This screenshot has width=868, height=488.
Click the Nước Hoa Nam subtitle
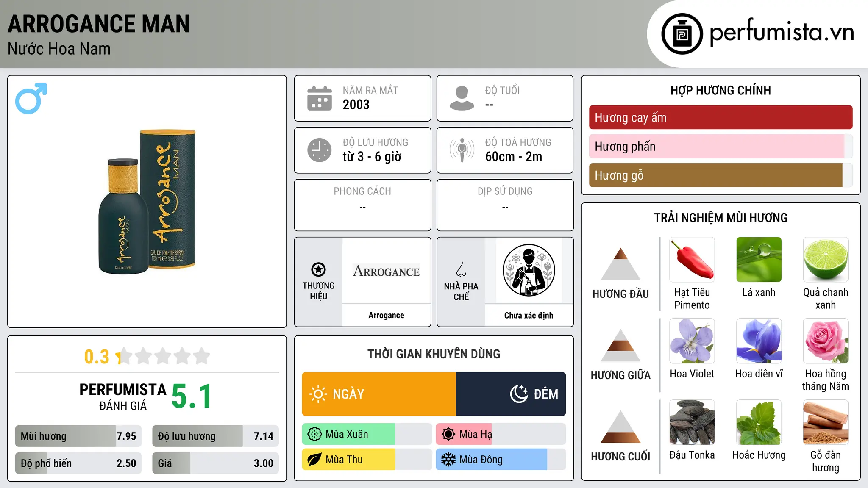59,49
